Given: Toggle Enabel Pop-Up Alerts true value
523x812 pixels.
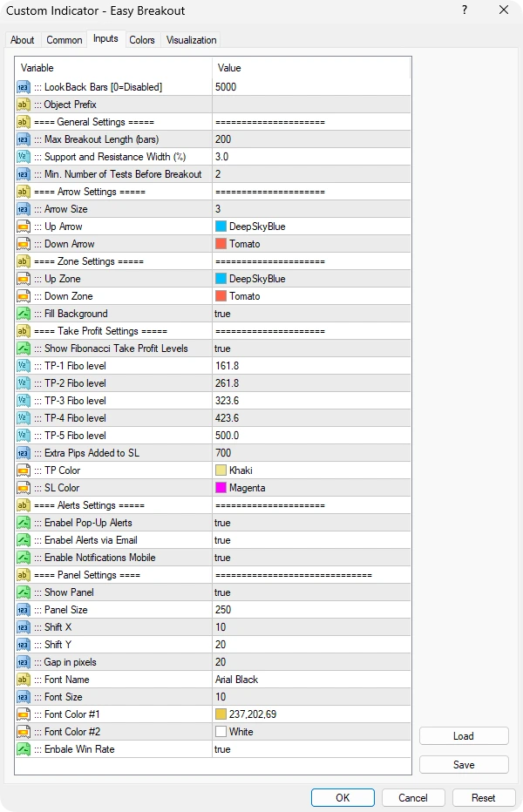Looking at the screenshot, I should point(311,523).
